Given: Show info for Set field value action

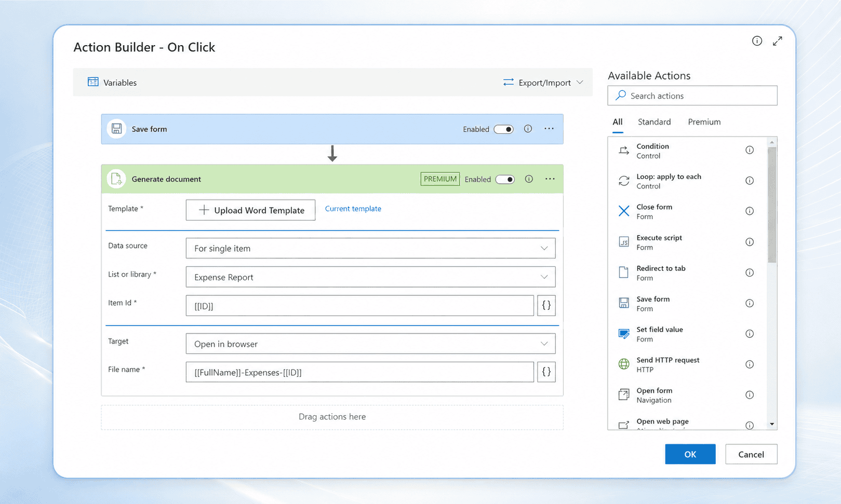Looking at the screenshot, I should (750, 334).
